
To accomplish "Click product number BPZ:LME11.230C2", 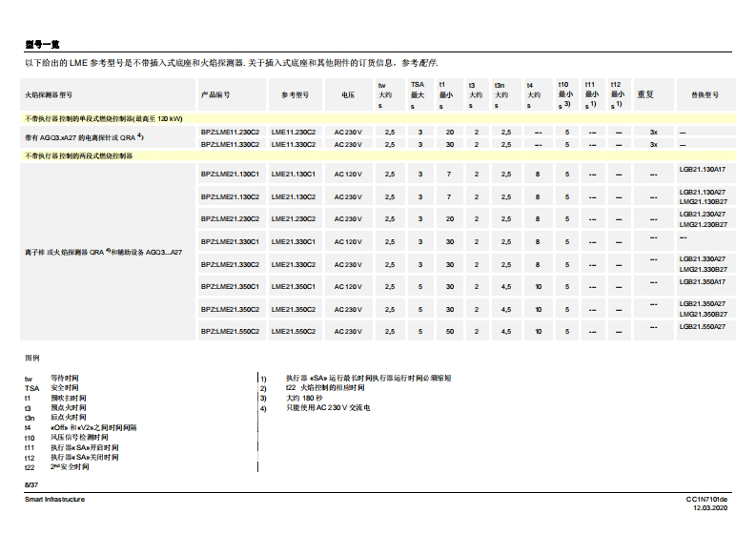I will point(230,131).
